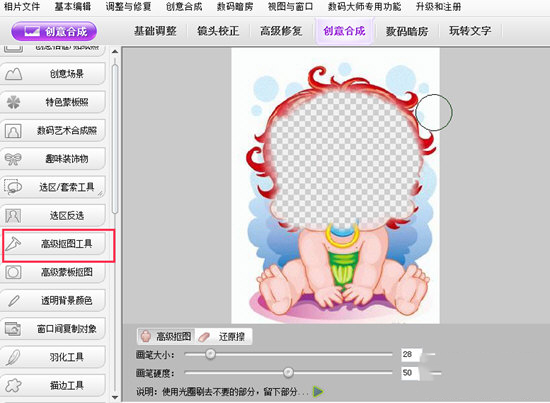Open the 基本编辑 menu
The height and width of the screenshot is (403, 550).
pyautogui.click(x=73, y=7)
